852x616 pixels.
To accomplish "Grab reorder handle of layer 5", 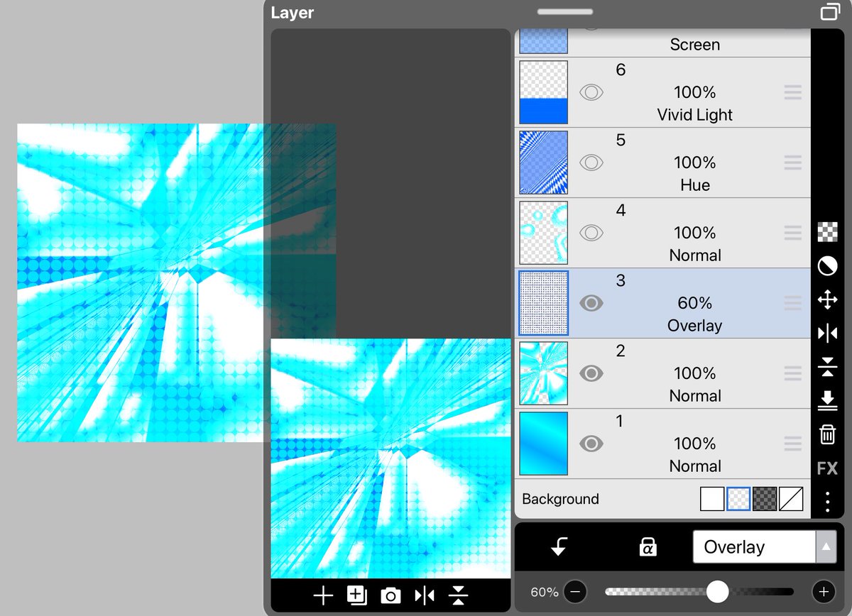I will pos(793,163).
